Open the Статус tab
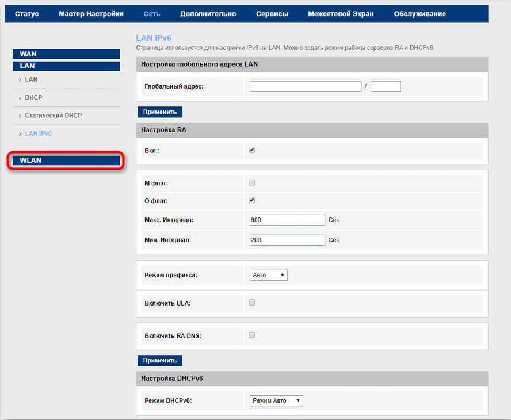Screen dimensions: 511x420 27,14
